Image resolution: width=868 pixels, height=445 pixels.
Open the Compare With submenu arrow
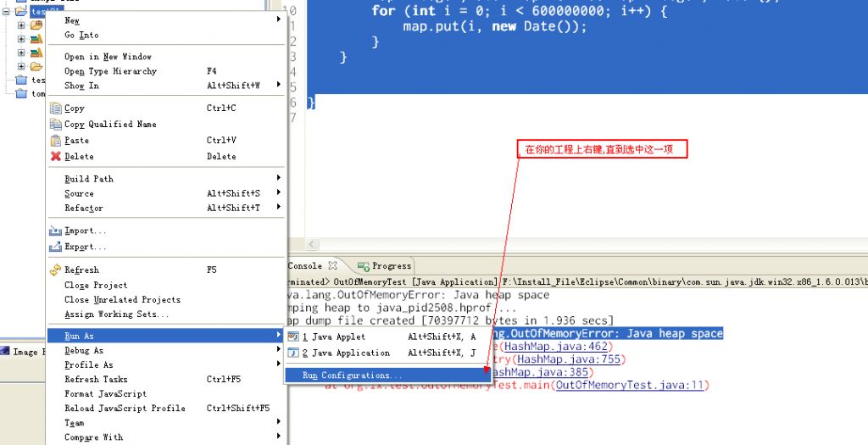point(278,437)
